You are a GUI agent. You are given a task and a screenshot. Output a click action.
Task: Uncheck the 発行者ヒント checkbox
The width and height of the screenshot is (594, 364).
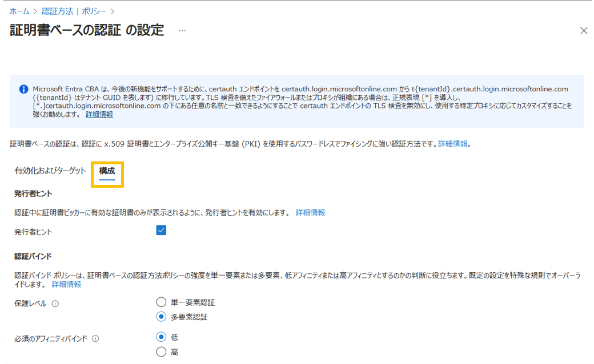tap(161, 230)
